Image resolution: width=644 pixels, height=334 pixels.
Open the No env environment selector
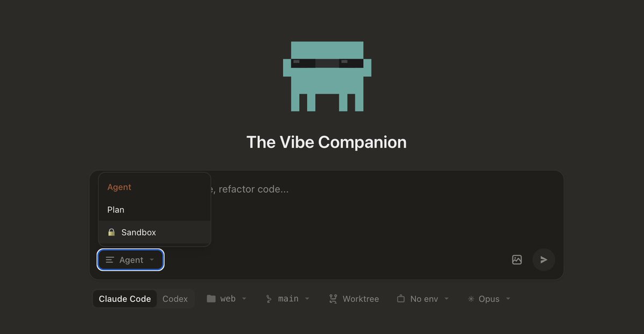[x=422, y=298]
